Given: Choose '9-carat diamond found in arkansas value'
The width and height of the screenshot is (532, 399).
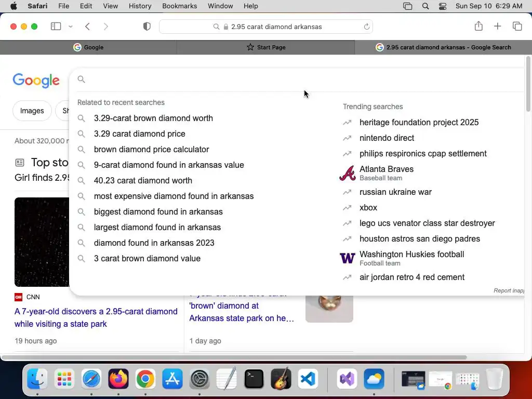Looking at the screenshot, I should point(169,165).
